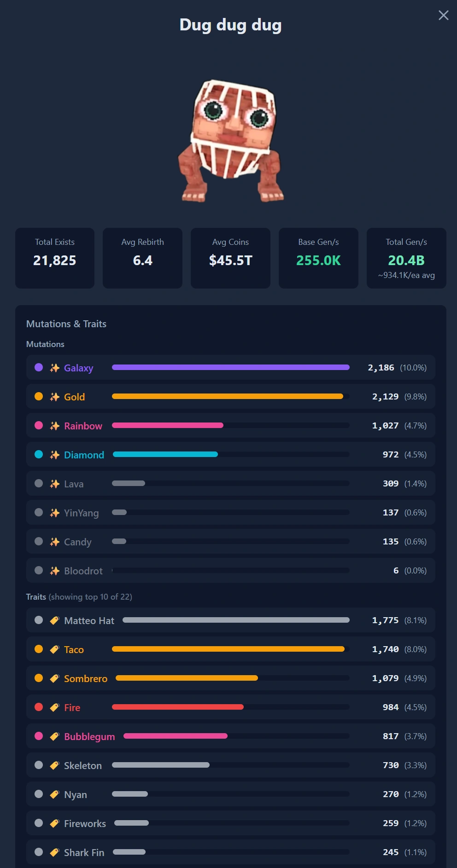Click the Base Gen/s 255.0K card
Viewport: 457px width, 868px height.
pyautogui.click(x=318, y=258)
